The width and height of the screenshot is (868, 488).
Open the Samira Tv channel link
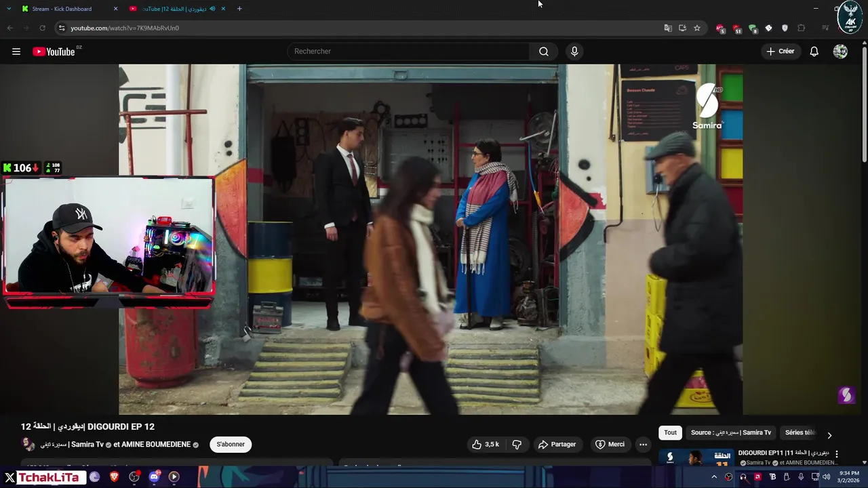(x=72, y=445)
